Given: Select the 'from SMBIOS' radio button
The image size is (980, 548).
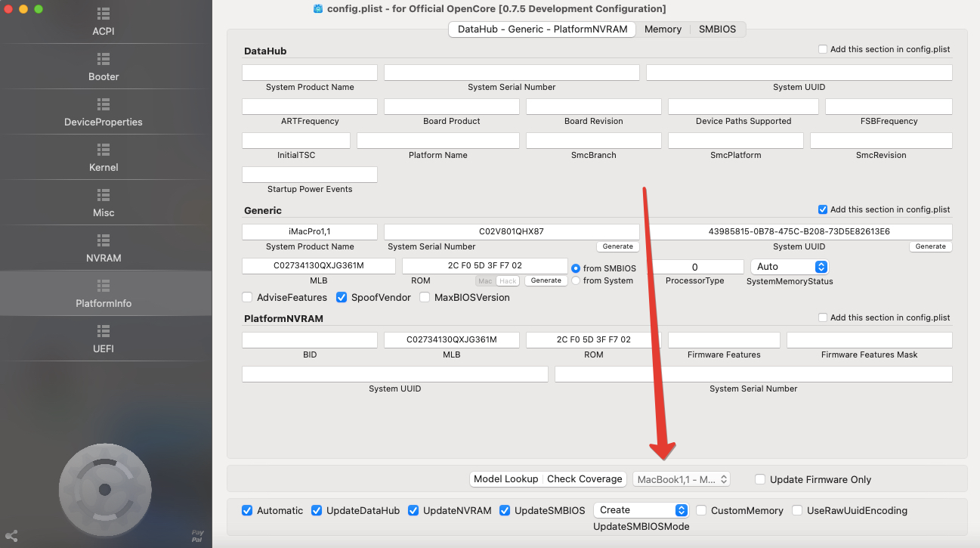Looking at the screenshot, I should click(x=576, y=268).
